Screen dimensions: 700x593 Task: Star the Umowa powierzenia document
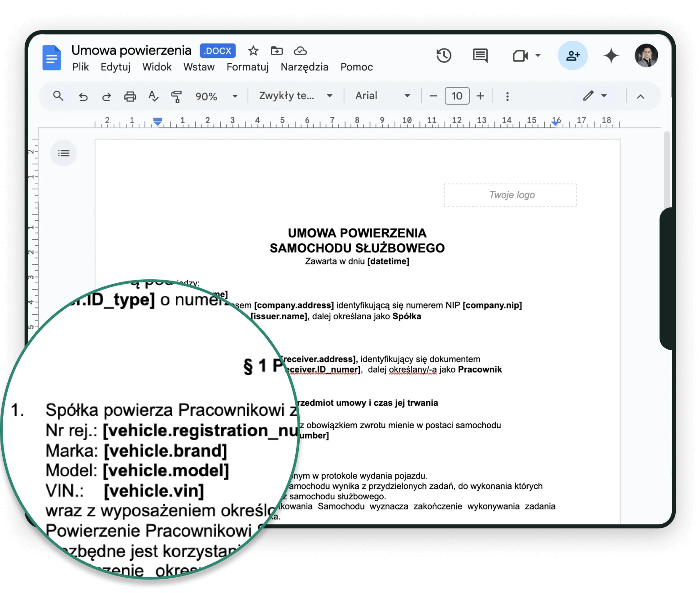pyautogui.click(x=254, y=51)
